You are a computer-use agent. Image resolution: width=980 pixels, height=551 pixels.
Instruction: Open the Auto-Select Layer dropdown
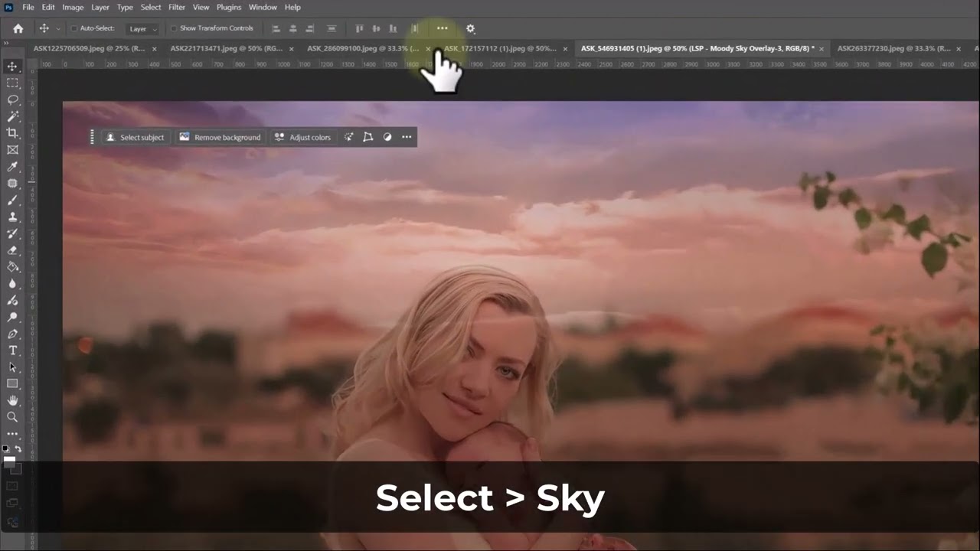click(x=142, y=28)
